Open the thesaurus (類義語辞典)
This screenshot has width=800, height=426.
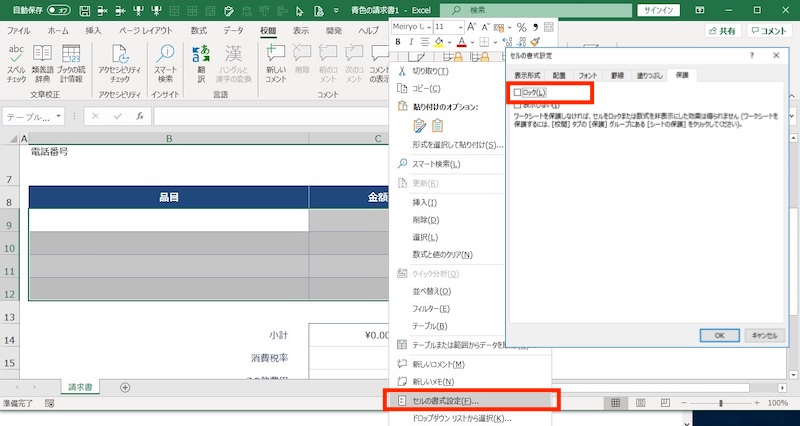(x=42, y=64)
